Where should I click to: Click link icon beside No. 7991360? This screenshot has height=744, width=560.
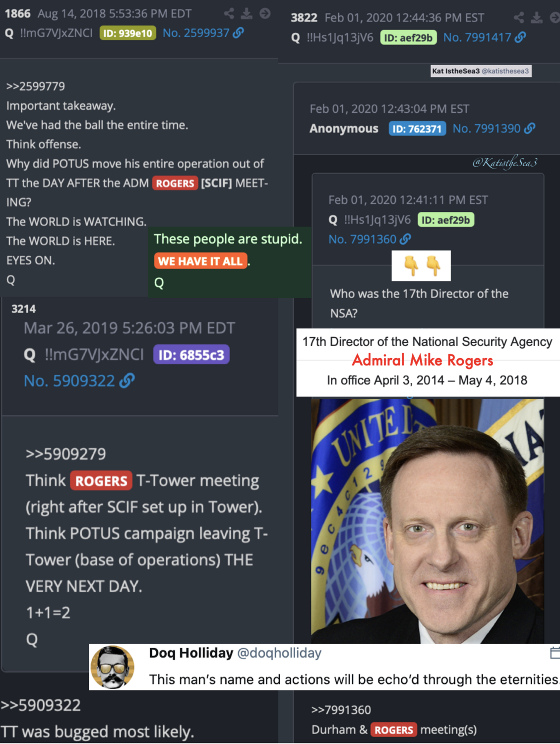coord(405,239)
